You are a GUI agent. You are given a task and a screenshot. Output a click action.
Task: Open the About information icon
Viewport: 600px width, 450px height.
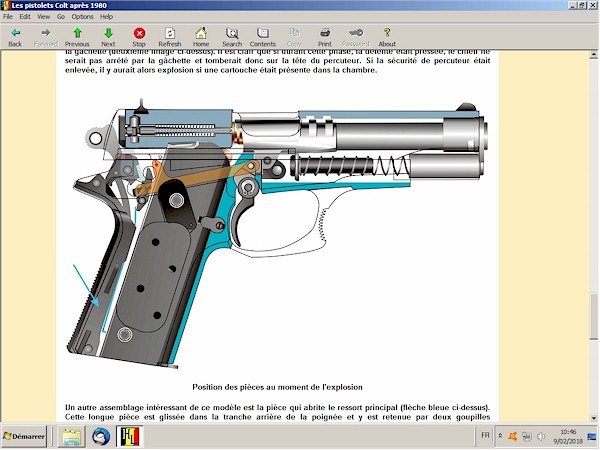click(x=387, y=37)
